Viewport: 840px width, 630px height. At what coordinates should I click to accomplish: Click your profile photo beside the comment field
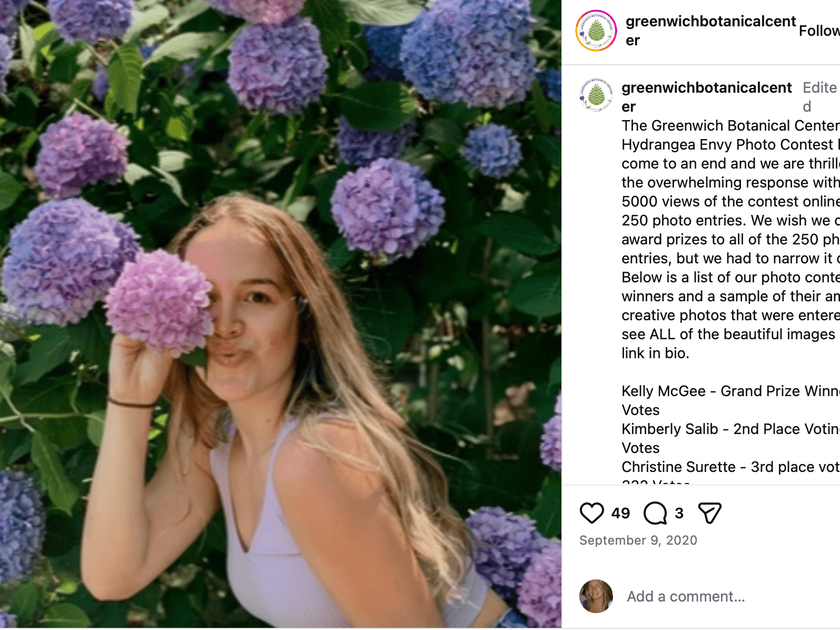[x=596, y=596]
